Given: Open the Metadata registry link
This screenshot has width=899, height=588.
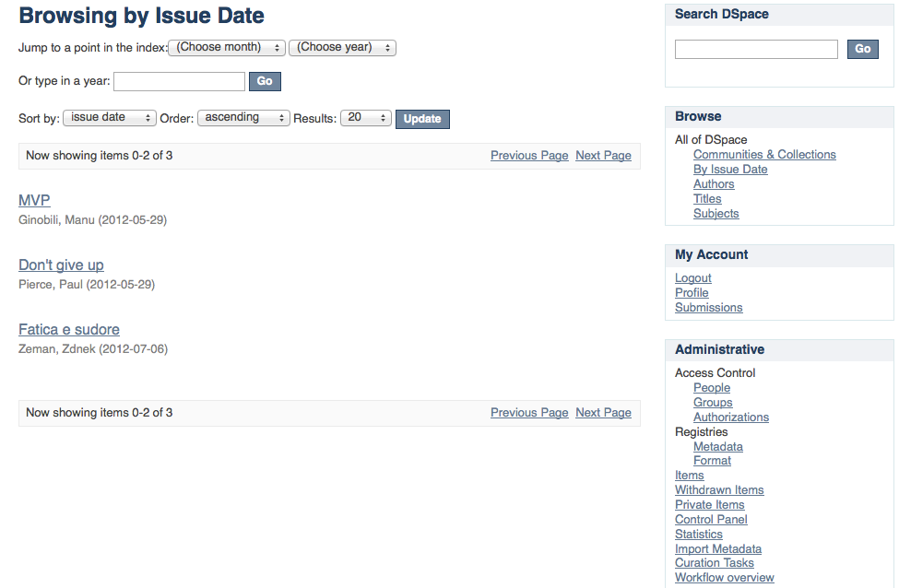Looking at the screenshot, I should point(717,447).
